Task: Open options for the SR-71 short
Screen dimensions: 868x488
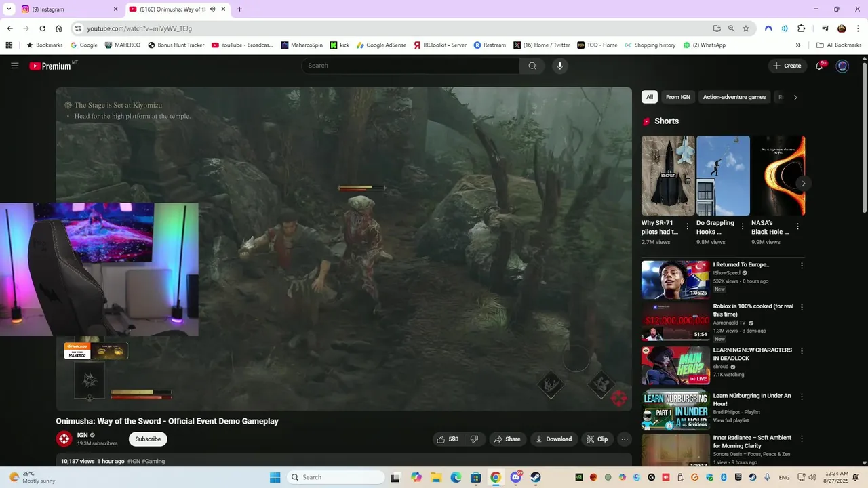Action: click(688, 226)
